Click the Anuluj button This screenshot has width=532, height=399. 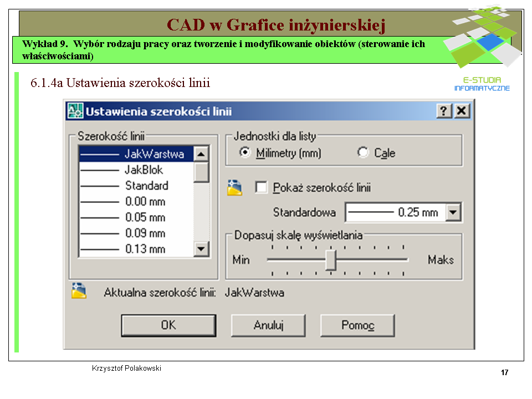[268, 325]
